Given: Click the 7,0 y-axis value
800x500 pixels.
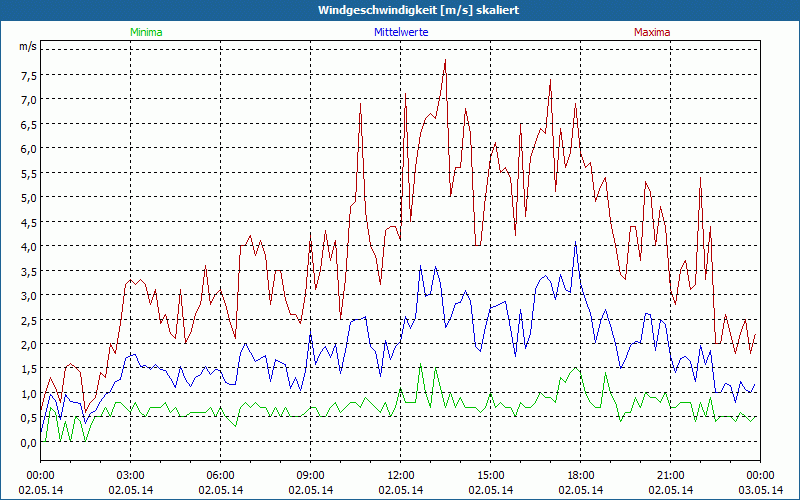Looking at the screenshot, I should [29, 100].
